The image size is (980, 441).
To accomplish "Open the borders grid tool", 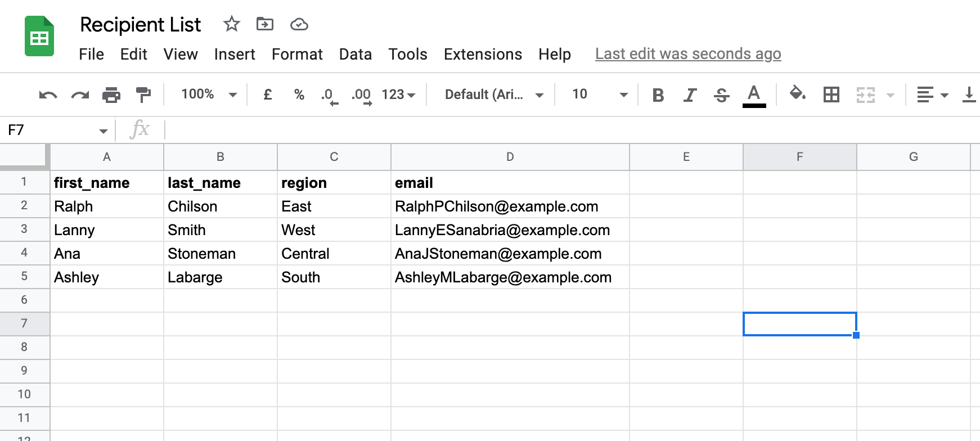I will 831,94.
